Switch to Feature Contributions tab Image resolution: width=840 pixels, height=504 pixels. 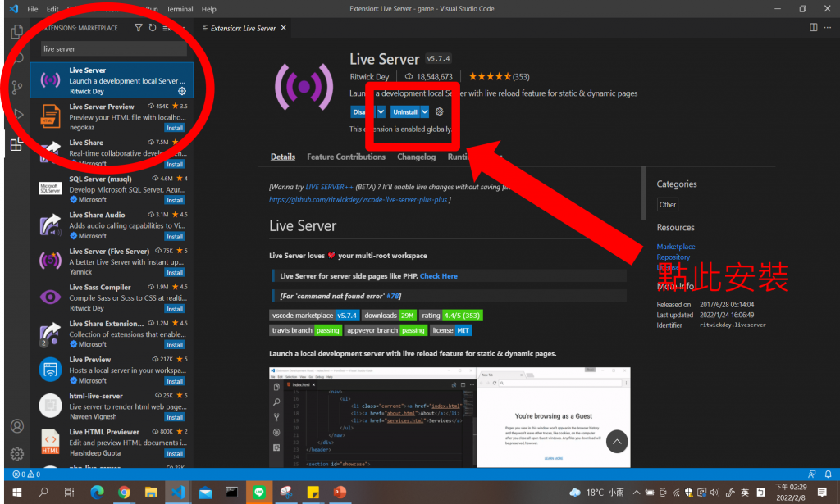346,157
